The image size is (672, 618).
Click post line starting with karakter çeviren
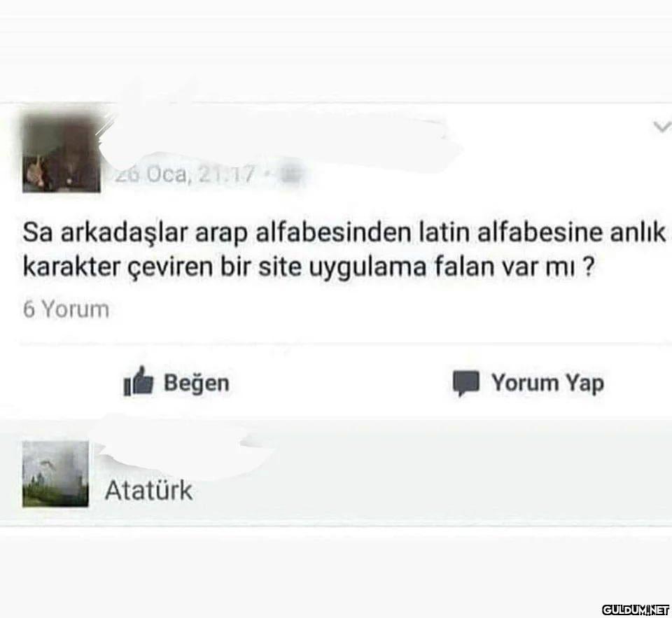tap(309, 267)
